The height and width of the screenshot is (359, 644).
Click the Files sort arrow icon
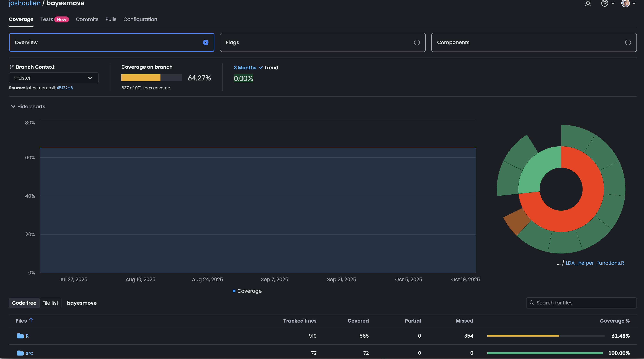(31, 320)
